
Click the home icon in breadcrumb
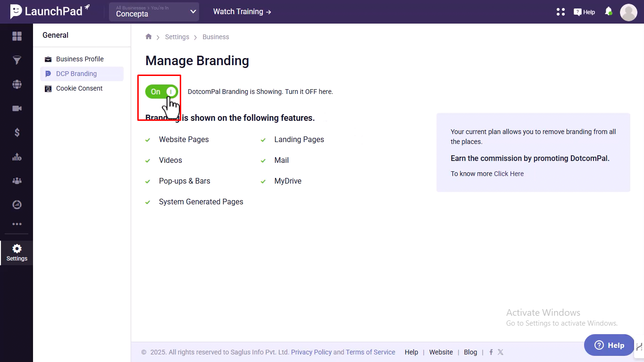[x=149, y=37]
